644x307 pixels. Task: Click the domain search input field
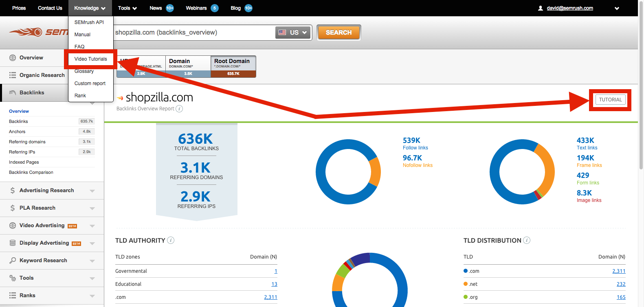point(193,33)
